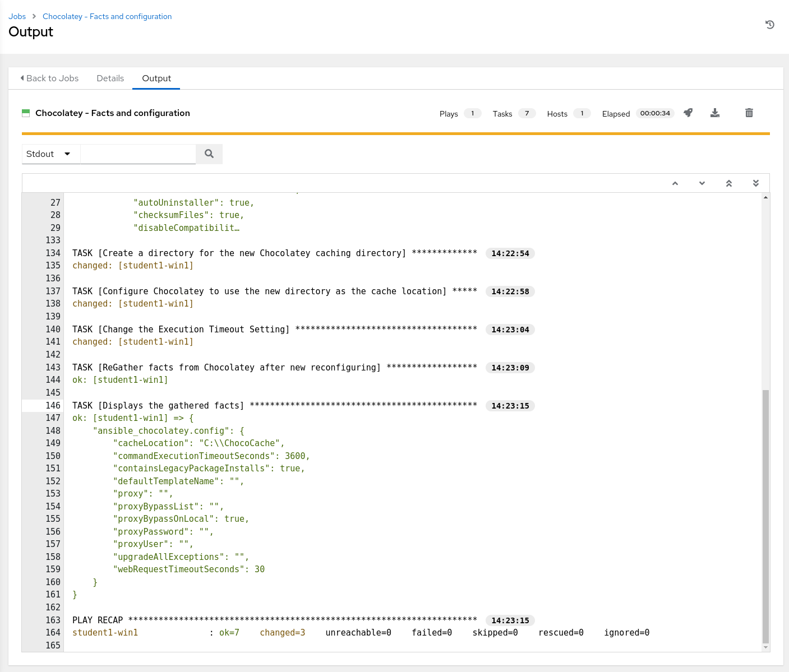The height and width of the screenshot is (672, 789).
Task: Jump to bottom of output
Action: pos(756,183)
